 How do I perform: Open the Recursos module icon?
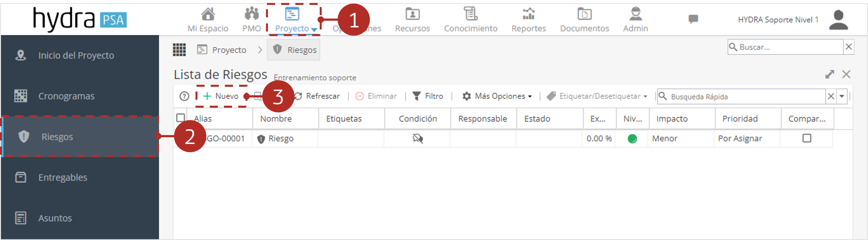[x=412, y=14]
